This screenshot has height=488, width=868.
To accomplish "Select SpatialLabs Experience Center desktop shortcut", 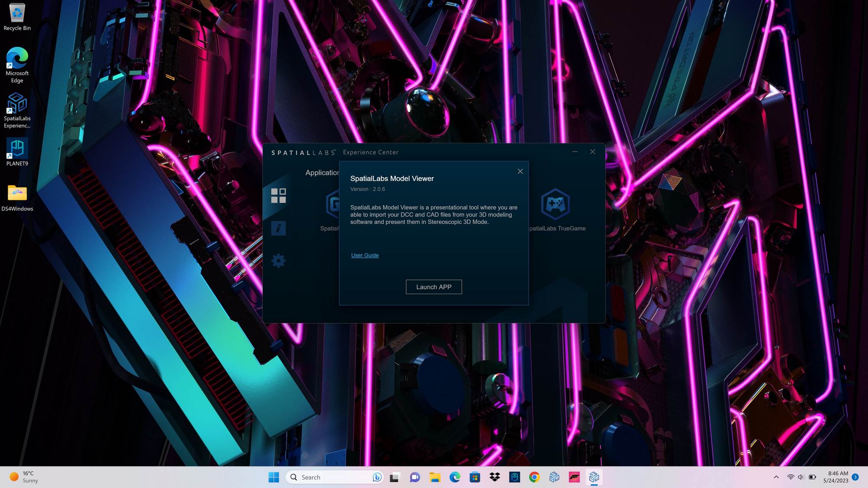I will click(17, 111).
